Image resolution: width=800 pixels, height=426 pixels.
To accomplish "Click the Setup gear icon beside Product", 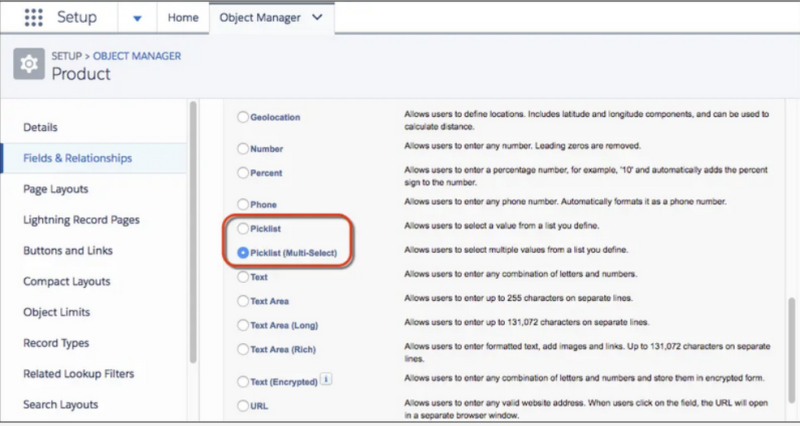I will click(x=28, y=66).
